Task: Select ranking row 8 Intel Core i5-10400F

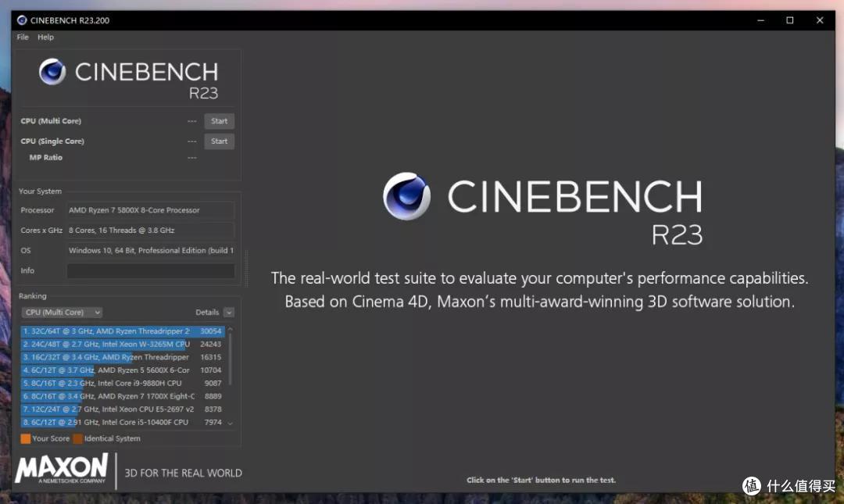Action: coord(123,422)
